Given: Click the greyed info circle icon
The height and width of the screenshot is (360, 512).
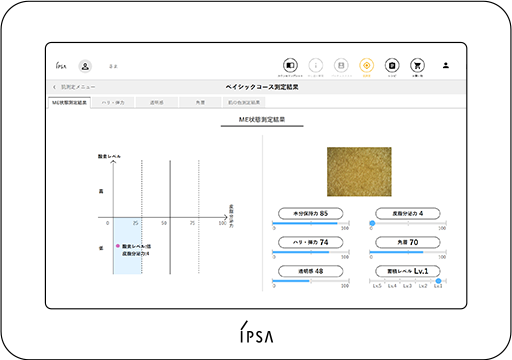Looking at the screenshot, I should click(316, 65).
